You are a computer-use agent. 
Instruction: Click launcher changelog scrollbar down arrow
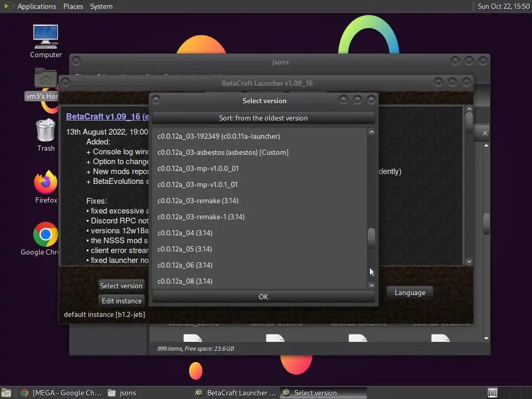coord(469,261)
